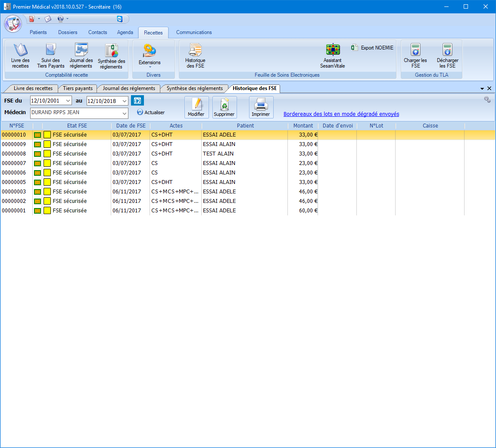Open Journal des règlements ribbon button
Viewport: 496px width, 448px height.
click(x=81, y=56)
